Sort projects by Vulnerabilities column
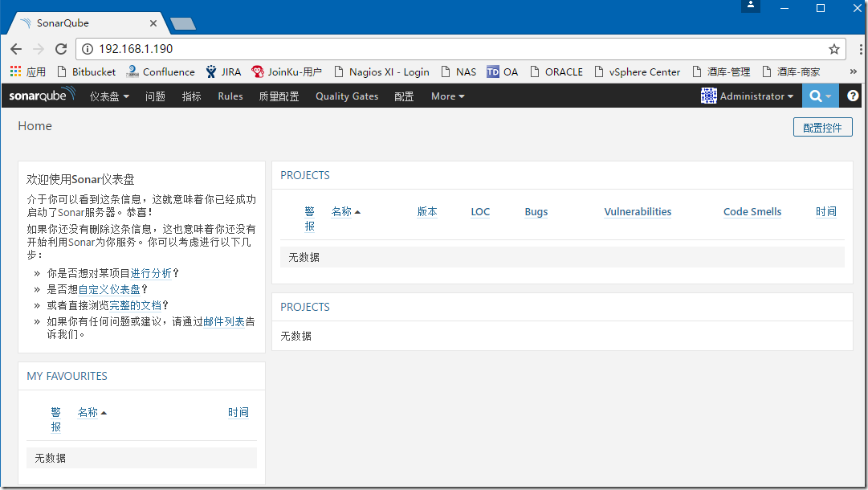Image resolution: width=868 pixels, height=490 pixels. pyautogui.click(x=638, y=212)
